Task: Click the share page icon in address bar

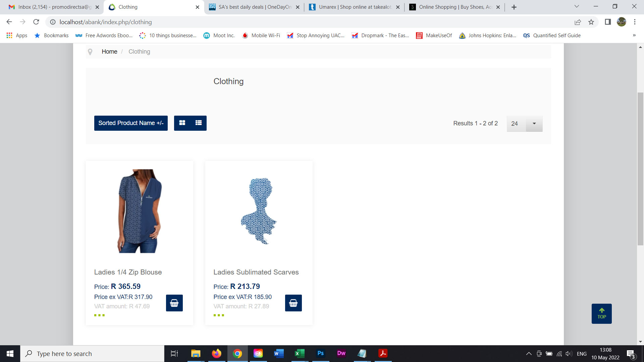Action: pyautogui.click(x=578, y=22)
